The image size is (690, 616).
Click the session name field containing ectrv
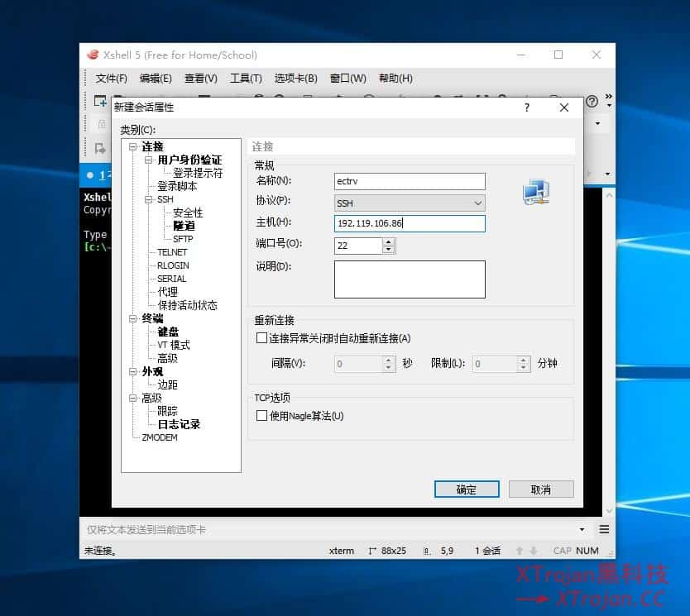tap(410, 181)
